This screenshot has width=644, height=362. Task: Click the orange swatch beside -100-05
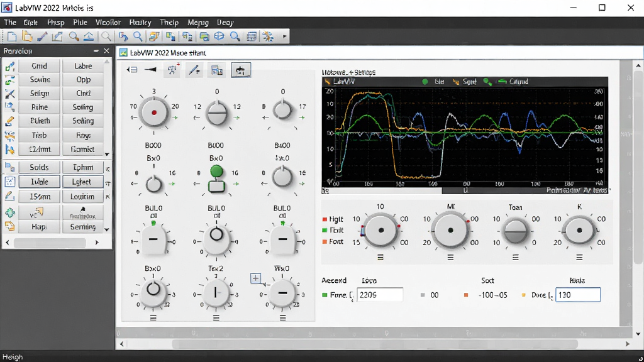[x=466, y=295]
